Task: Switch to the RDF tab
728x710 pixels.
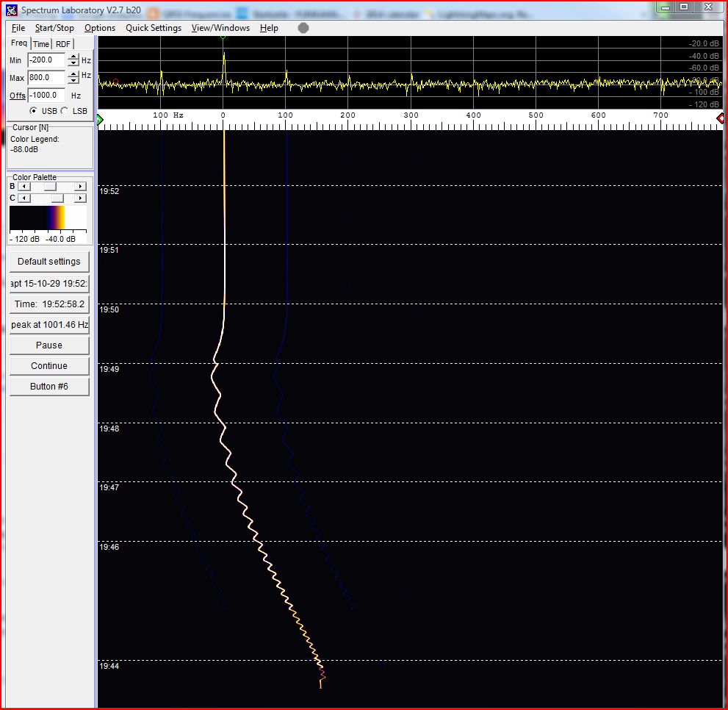Action: tap(63, 44)
